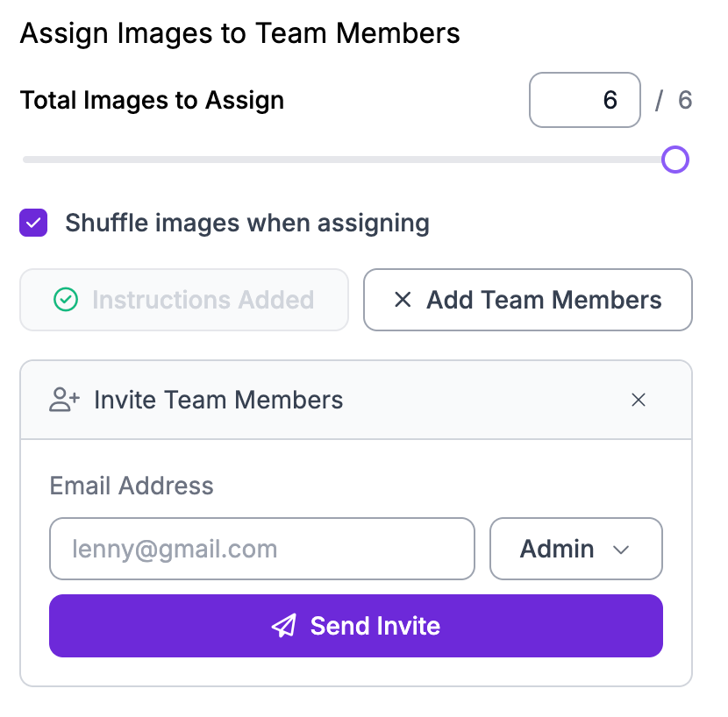The image size is (728, 717).
Task: Click the Instructions Added button
Action: [184, 300]
